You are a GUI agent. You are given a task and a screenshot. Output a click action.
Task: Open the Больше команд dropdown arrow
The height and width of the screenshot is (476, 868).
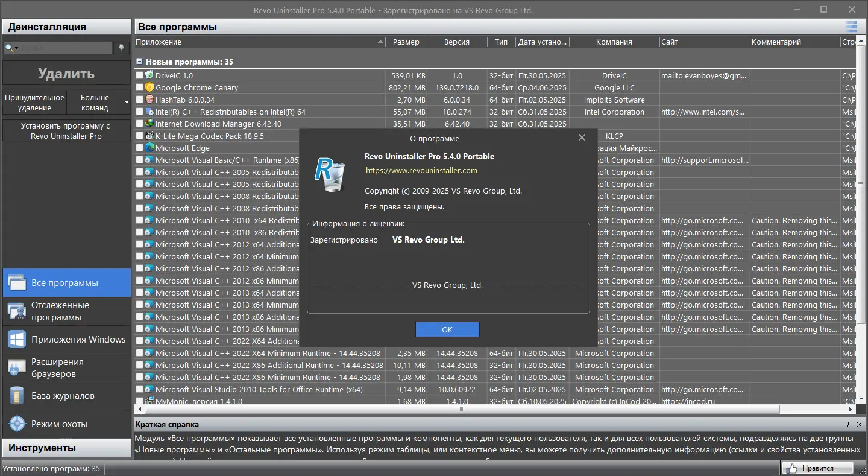coord(127,103)
